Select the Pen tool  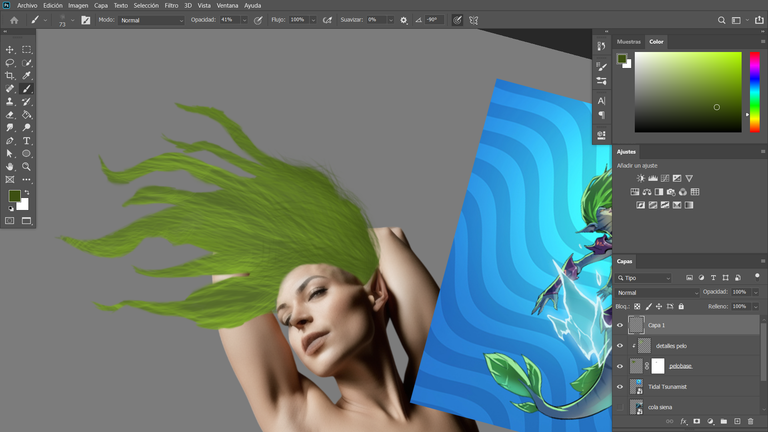10,141
